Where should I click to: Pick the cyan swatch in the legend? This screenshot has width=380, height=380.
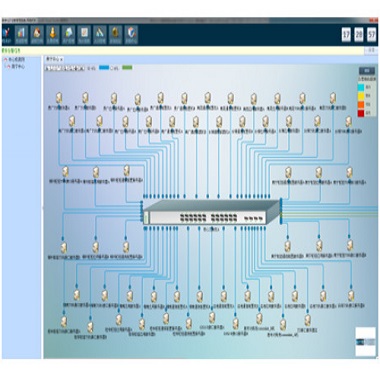[361, 87]
